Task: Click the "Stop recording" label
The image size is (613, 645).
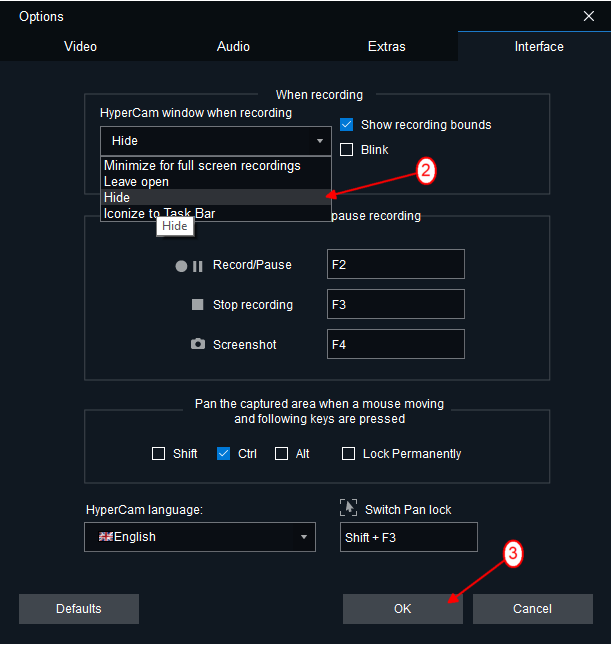Action: [253, 304]
